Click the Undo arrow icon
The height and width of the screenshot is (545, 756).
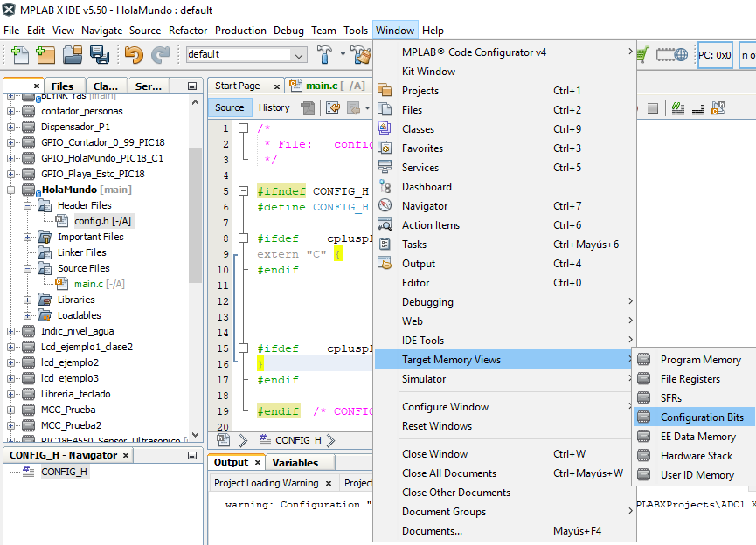(134, 54)
